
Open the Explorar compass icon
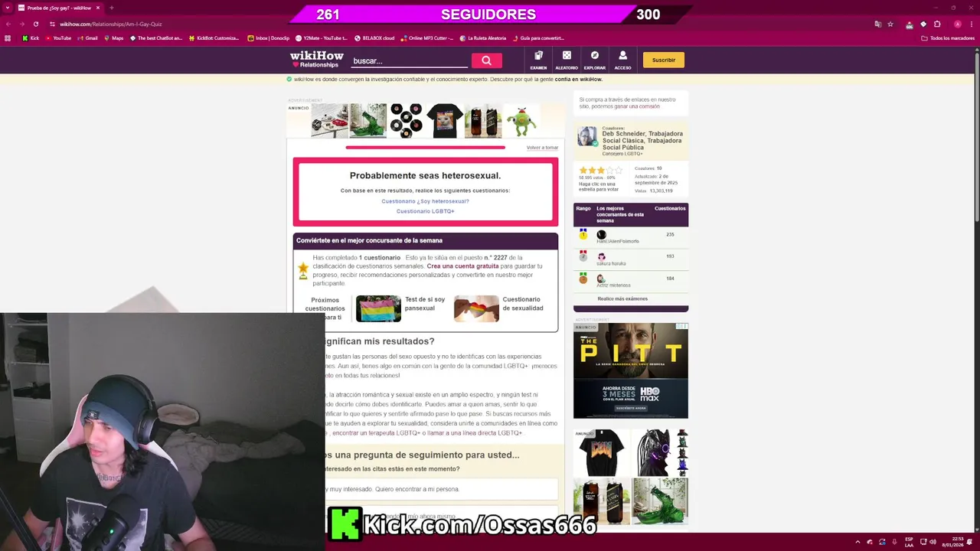tap(594, 60)
